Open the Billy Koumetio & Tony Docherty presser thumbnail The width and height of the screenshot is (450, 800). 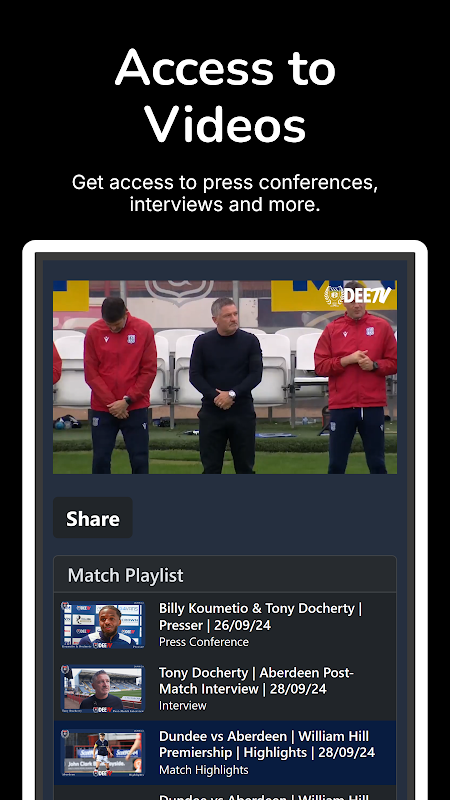[103, 625]
